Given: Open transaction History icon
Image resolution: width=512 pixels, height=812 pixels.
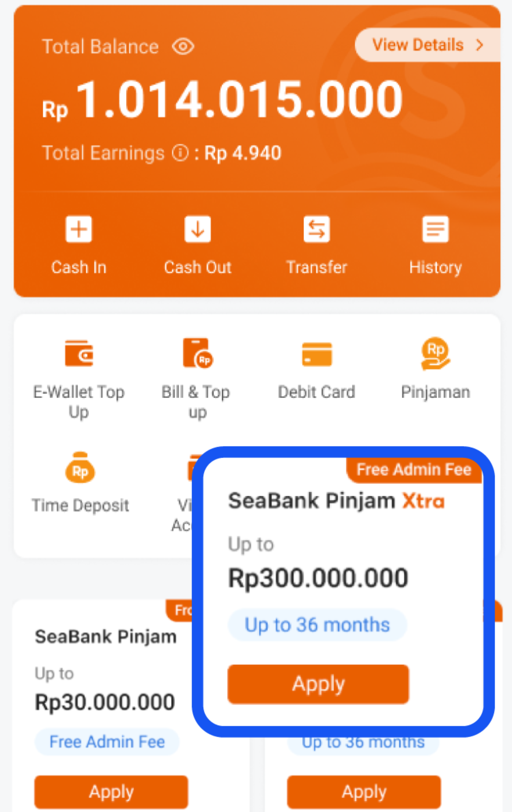Looking at the screenshot, I should tap(435, 229).
